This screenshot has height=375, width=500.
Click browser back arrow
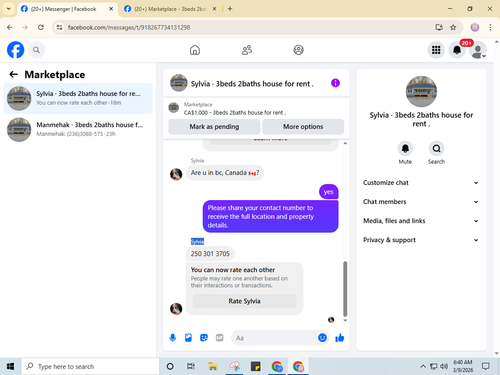point(10,27)
